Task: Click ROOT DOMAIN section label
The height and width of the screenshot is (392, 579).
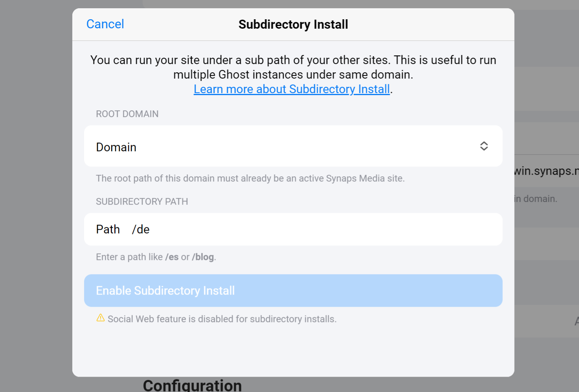Action: 127,114
